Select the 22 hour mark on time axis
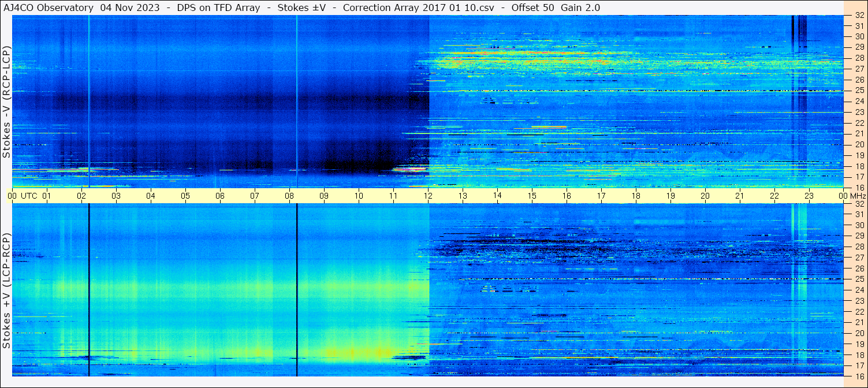This screenshot has height=388, width=868. tap(774, 196)
